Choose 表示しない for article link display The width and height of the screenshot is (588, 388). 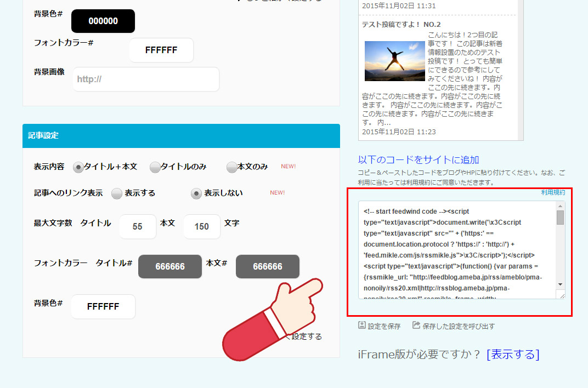tap(196, 193)
